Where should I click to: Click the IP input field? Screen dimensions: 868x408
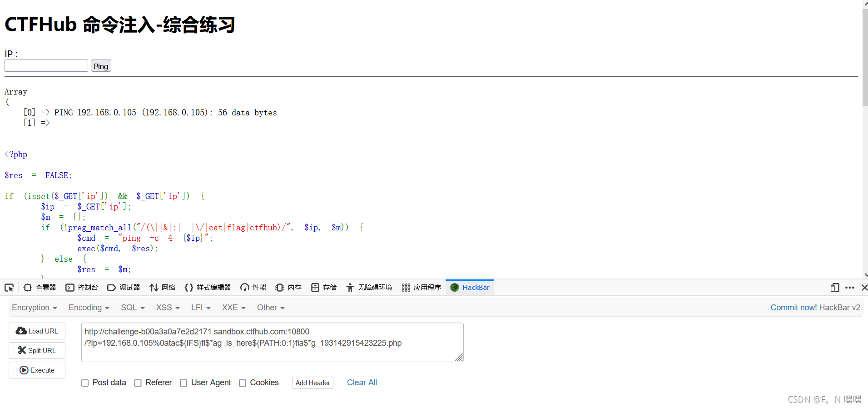click(x=46, y=66)
